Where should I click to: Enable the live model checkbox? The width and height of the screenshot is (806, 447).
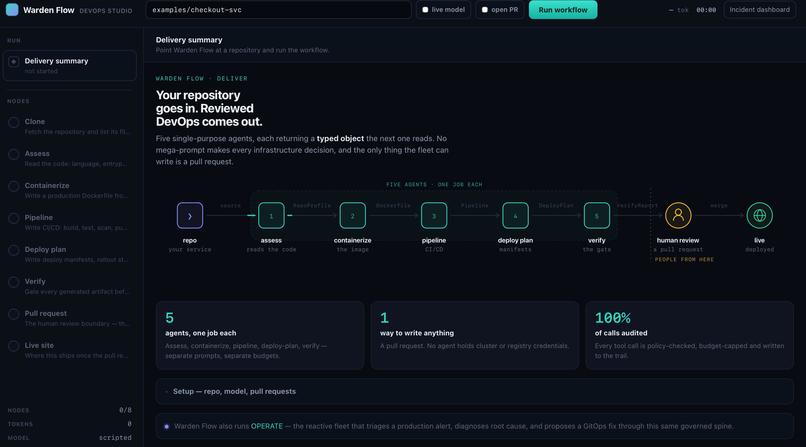pos(425,10)
